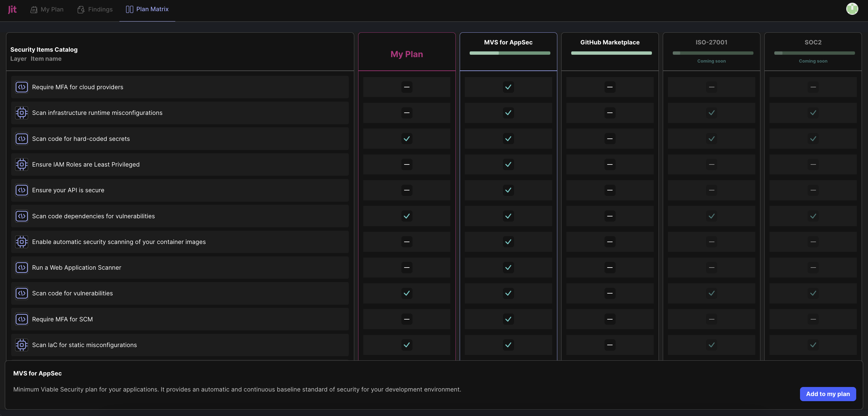Open the Findings tab
Screen dimensions: 868x416
pos(95,9)
